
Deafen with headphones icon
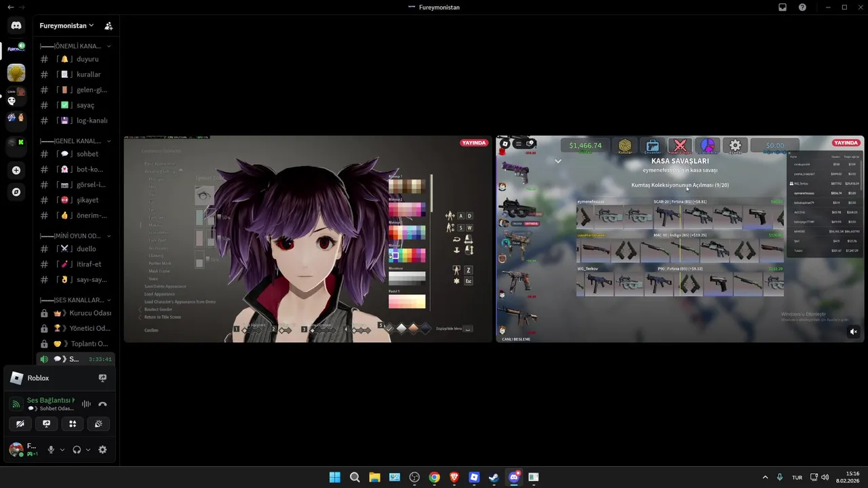click(x=77, y=449)
